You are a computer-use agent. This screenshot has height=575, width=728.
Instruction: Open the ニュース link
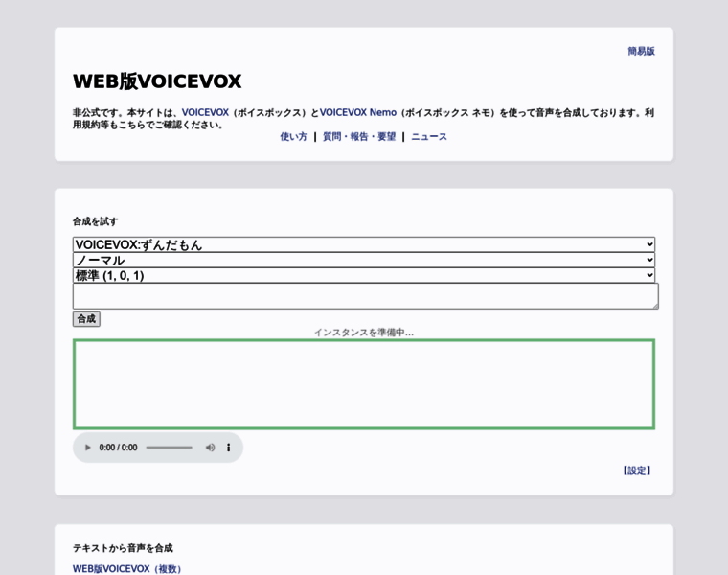429,136
